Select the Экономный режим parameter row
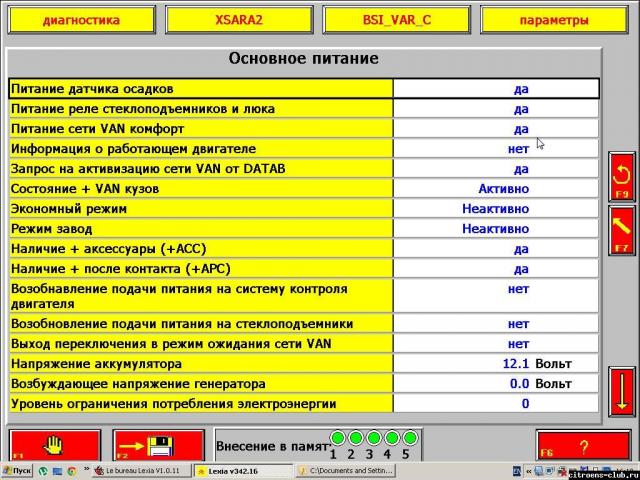 click(x=200, y=208)
